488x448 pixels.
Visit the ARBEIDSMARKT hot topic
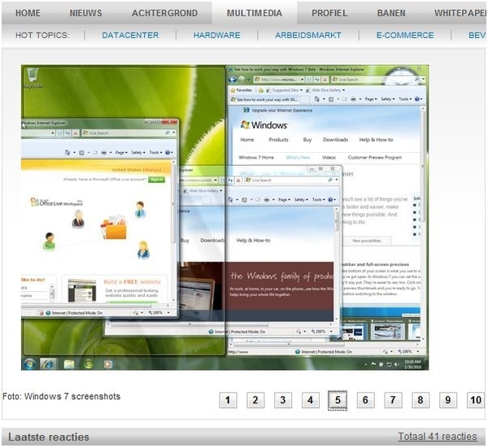click(308, 35)
